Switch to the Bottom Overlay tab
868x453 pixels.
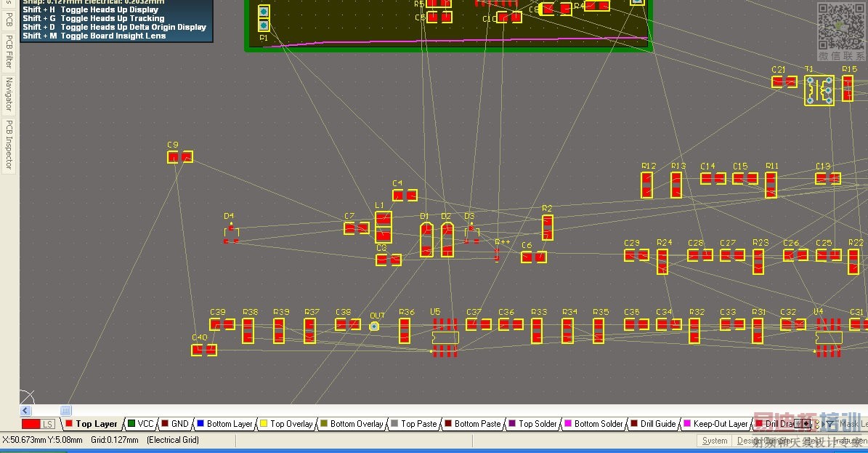pos(352,424)
